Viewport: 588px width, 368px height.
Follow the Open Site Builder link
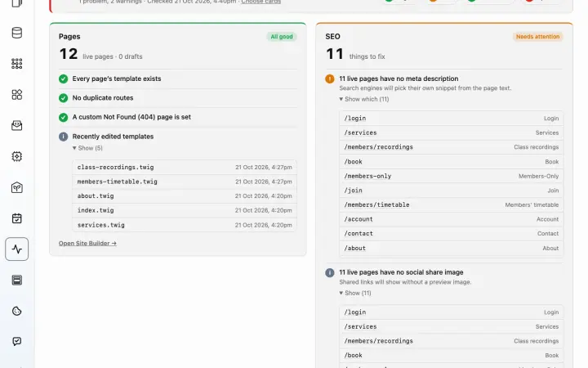click(x=87, y=244)
